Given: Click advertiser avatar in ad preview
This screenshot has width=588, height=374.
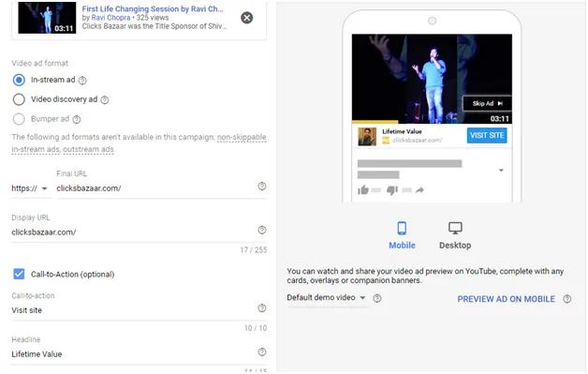Looking at the screenshot, I should [367, 136].
